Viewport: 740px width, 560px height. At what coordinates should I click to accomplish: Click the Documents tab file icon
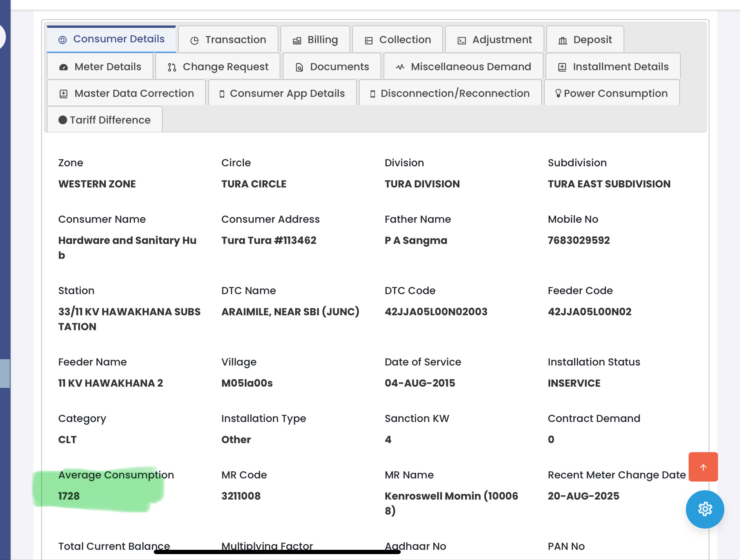click(299, 67)
